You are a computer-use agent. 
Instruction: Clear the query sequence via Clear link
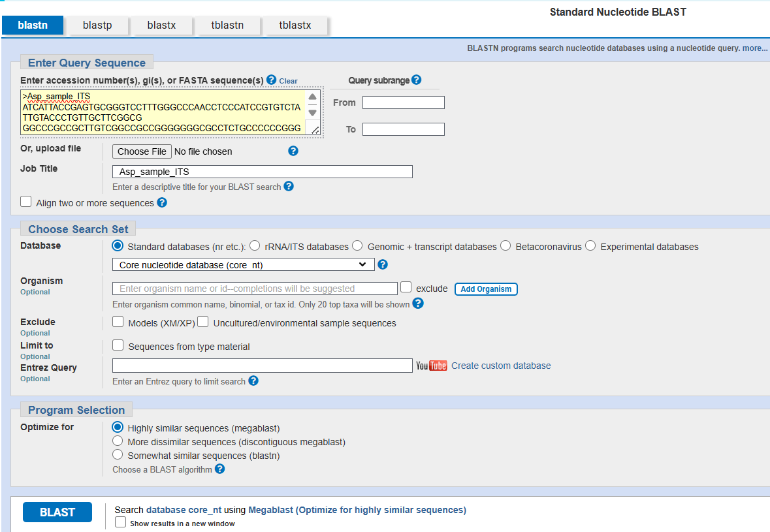point(288,81)
